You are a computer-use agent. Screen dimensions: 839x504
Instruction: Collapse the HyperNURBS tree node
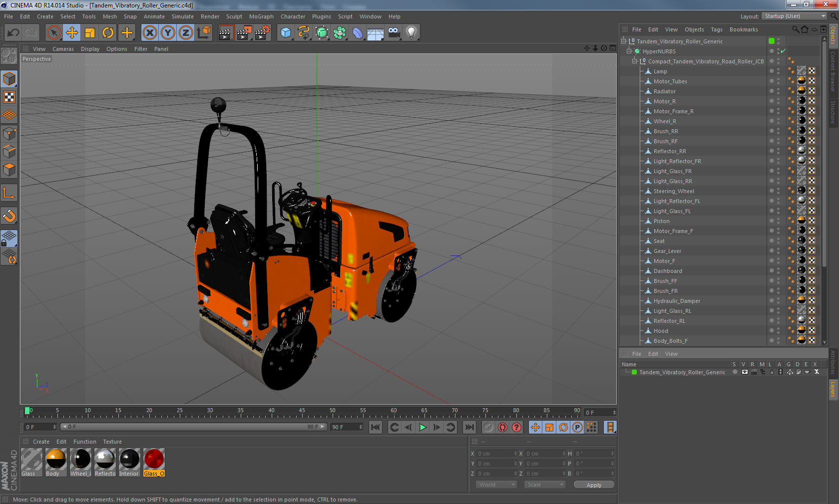(629, 51)
